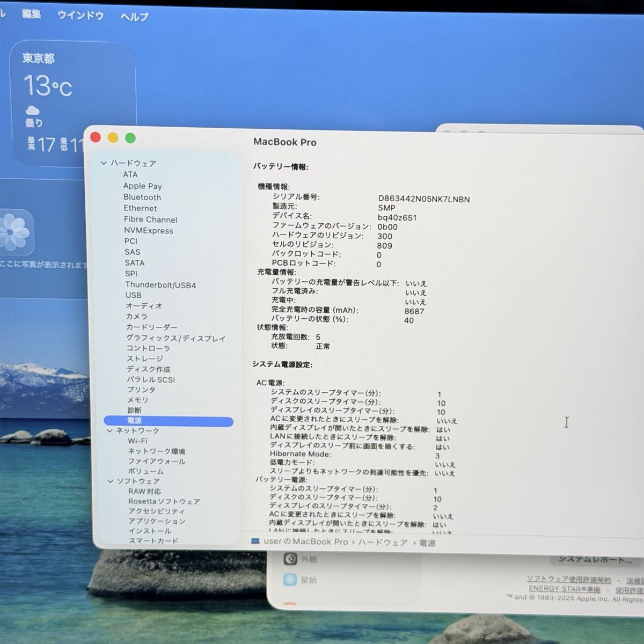
Task: Select オーディオ in the sidebar
Action: click(x=144, y=306)
